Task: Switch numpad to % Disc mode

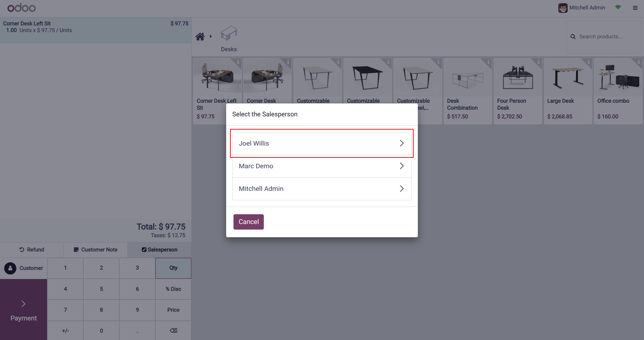Action: click(x=173, y=289)
